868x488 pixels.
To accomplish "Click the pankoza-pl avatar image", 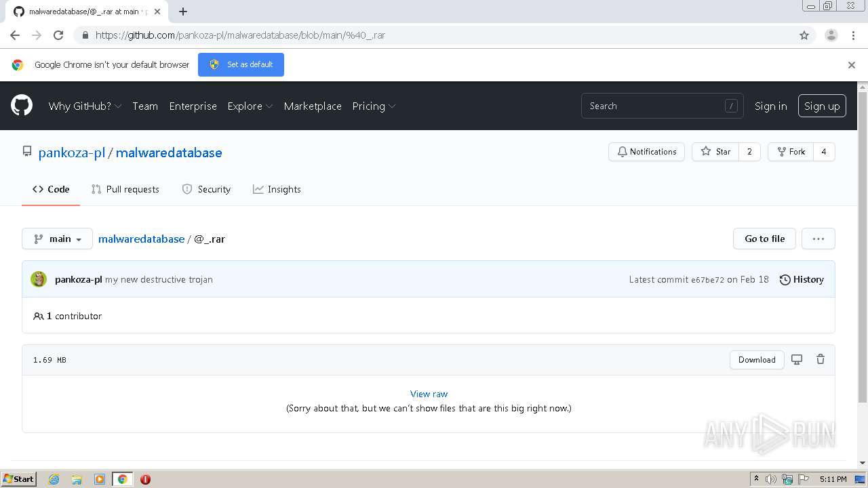I will point(39,279).
